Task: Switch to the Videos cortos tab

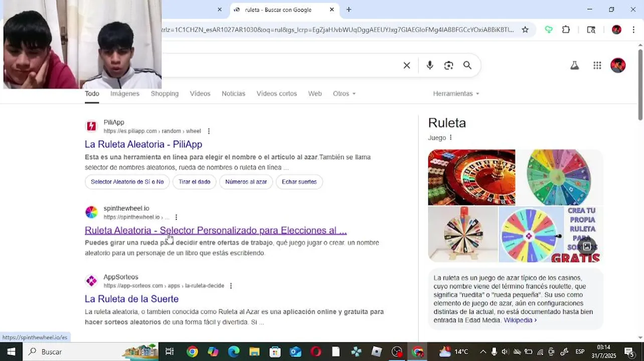Action: (x=276, y=94)
